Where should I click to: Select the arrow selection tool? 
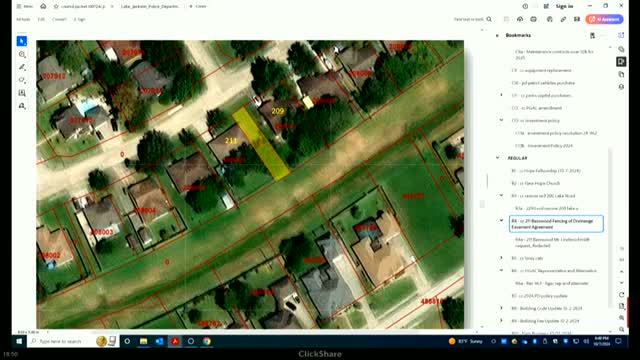(x=22, y=41)
